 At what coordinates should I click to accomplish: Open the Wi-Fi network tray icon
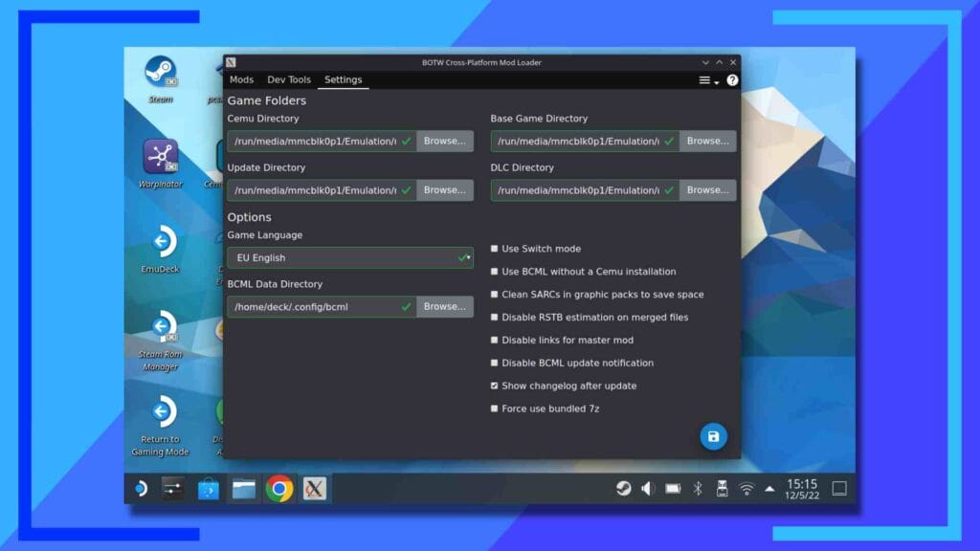pyautogui.click(x=746, y=489)
